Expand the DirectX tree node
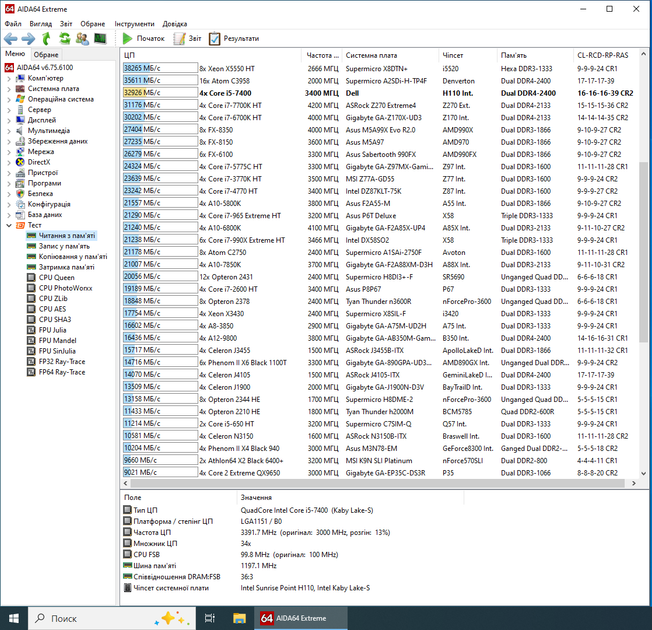The width and height of the screenshot is (652, 630). tap(9, 162)
